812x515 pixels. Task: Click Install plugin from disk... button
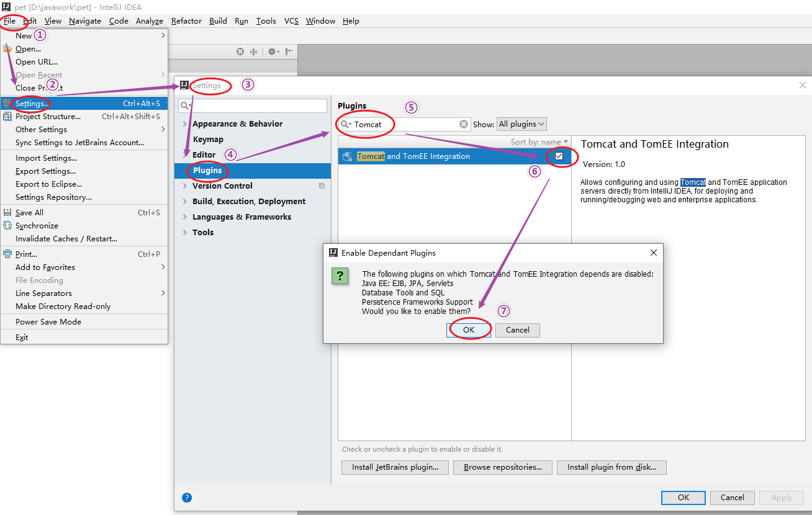tap(611, 467)
